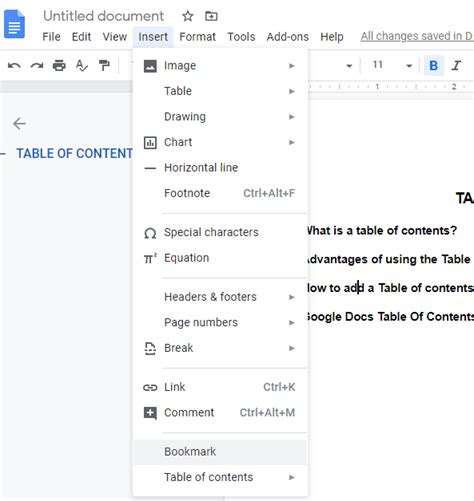Insert a Horizontal line

pos(220,168)
